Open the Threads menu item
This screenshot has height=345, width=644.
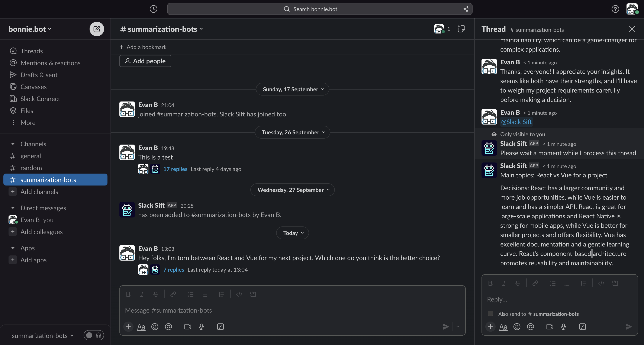[32, 51]
